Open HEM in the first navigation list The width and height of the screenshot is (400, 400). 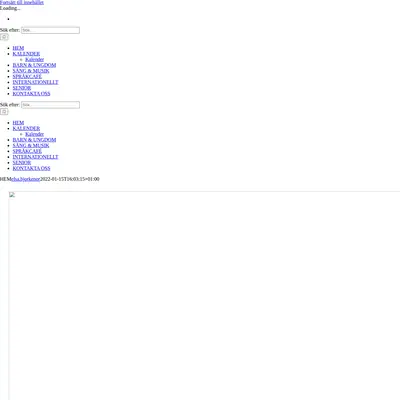coord(18,48)
